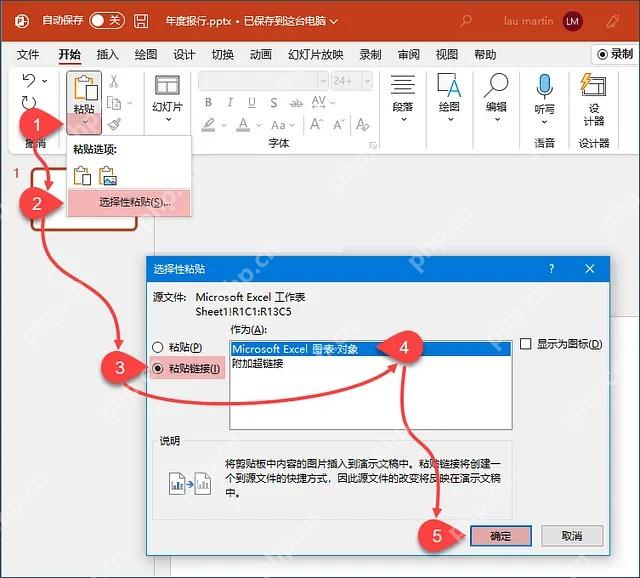Toggle Bold formatting

click(x=208, y=102)
